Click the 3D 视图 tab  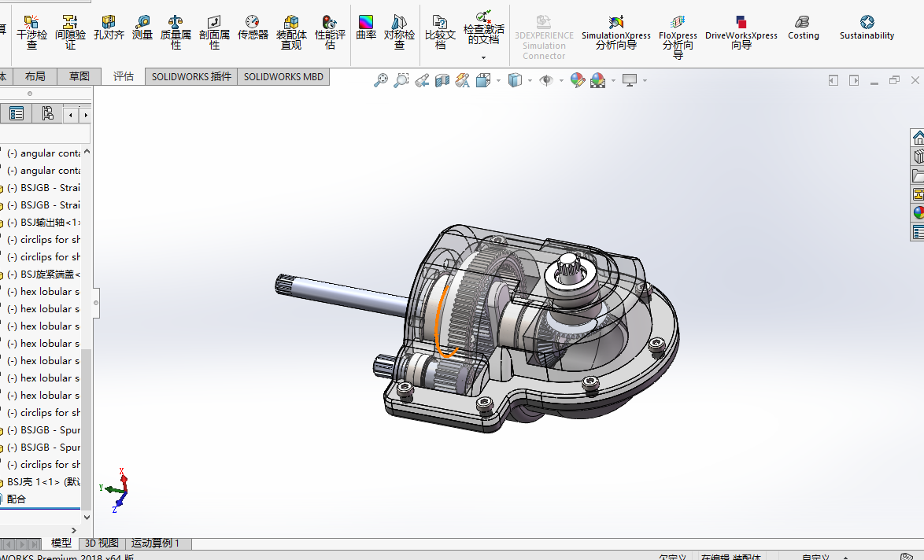102,543
